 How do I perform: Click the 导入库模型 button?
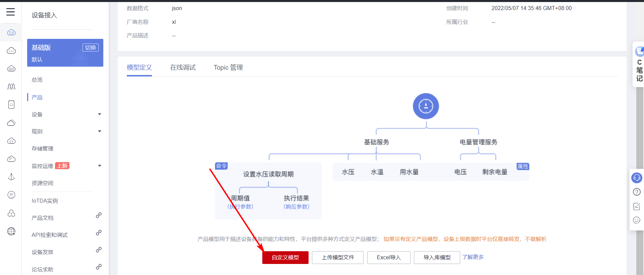click(x=437, y=258)
